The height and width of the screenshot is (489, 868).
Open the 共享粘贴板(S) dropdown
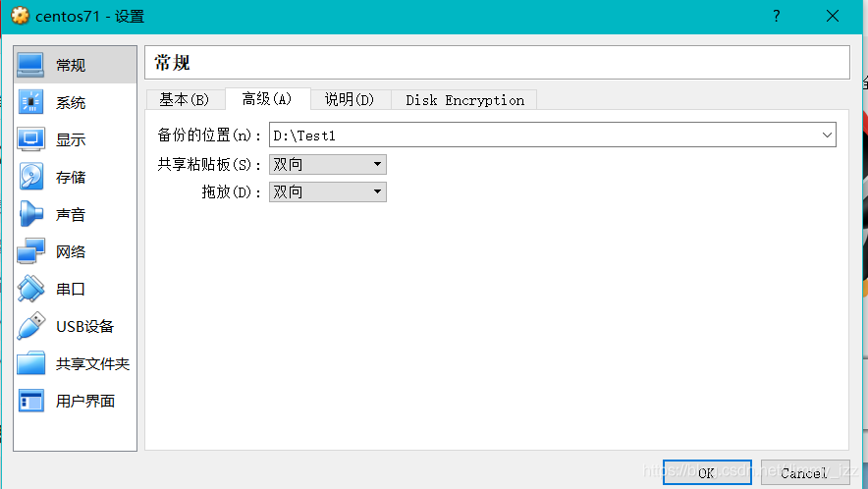(328, 165)
